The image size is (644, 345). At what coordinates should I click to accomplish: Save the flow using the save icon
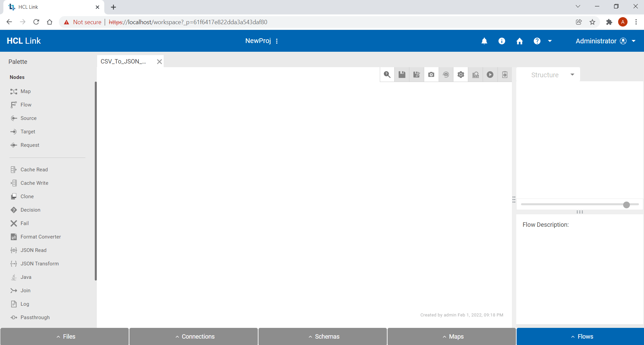coord(402,75)
